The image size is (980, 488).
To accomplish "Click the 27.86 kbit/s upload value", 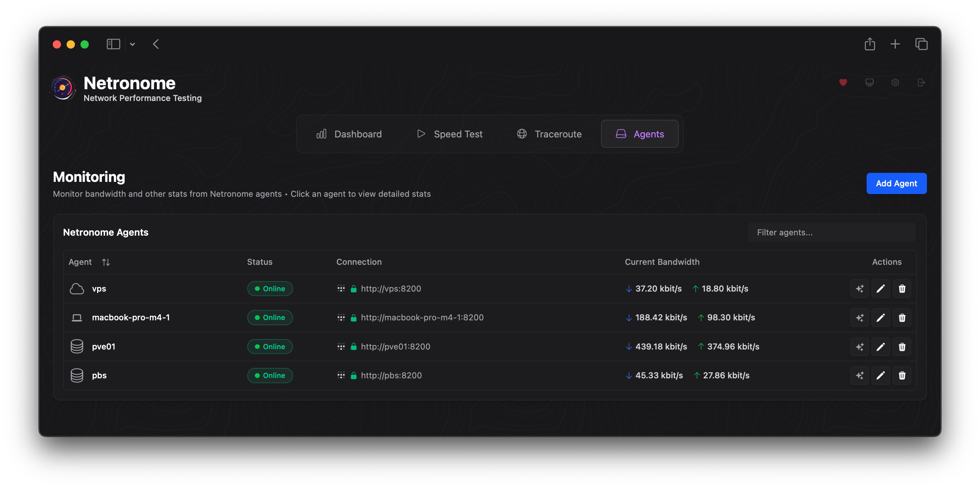I will (x=726, y=375).
